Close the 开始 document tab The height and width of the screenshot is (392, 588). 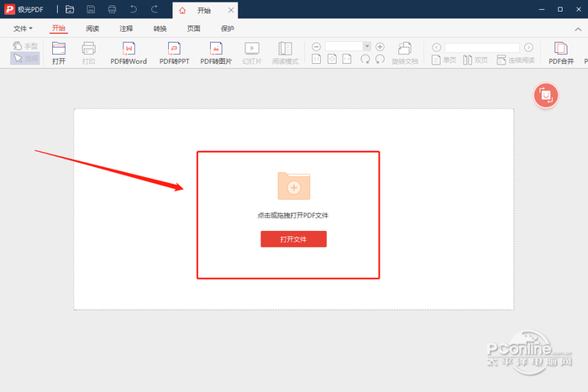pos(231,10)
